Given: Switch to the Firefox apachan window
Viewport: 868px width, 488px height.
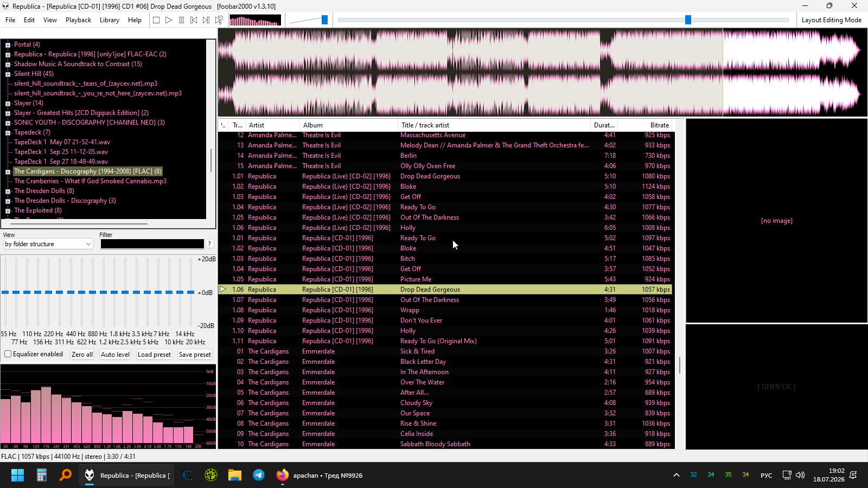Looking at the screenshot, I should [320, 476].
